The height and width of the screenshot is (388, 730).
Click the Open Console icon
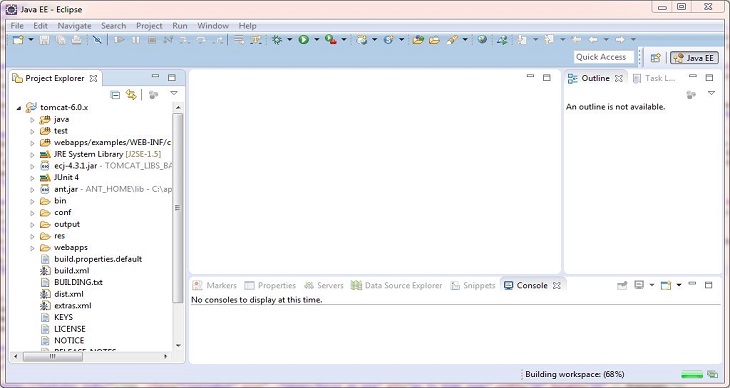tap(666, 285)
